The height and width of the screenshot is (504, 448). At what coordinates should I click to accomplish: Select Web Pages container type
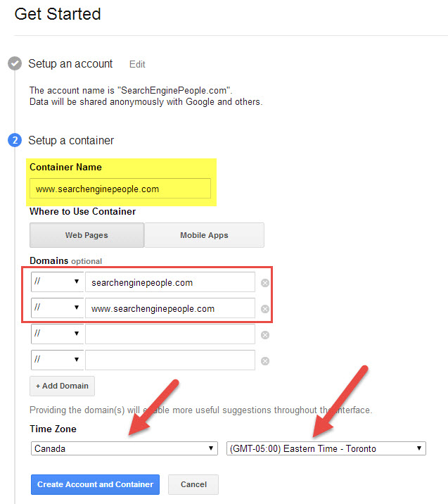(87, 235)
